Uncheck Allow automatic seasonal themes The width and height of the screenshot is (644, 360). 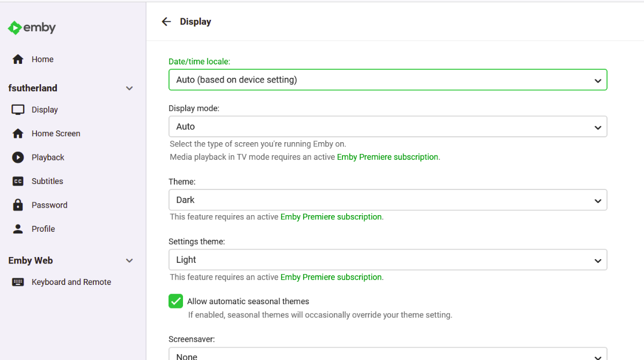point(176,301)
